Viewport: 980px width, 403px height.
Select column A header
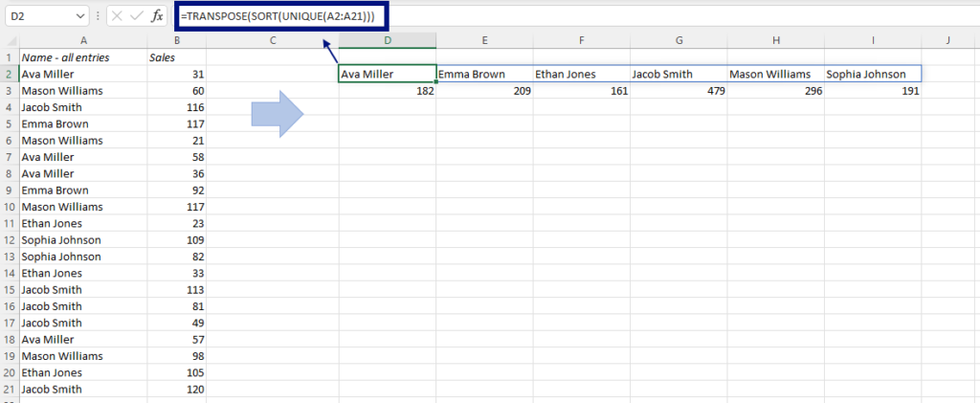tap(84, 41)
